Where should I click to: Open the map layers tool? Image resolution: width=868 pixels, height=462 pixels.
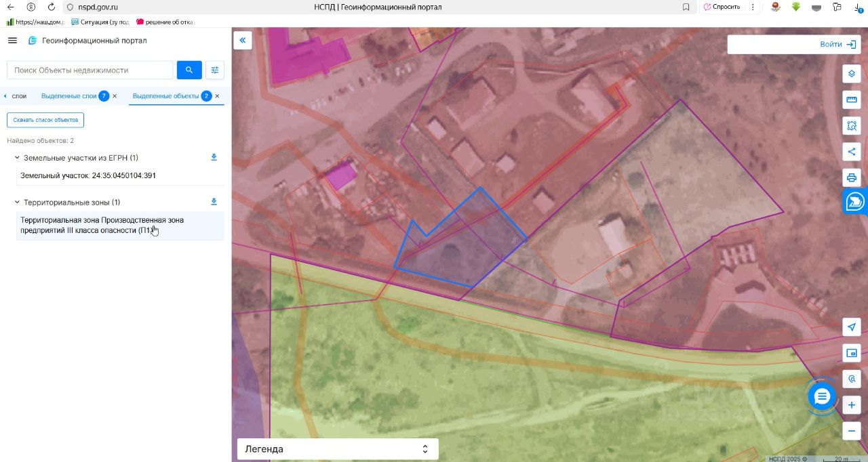852,74
